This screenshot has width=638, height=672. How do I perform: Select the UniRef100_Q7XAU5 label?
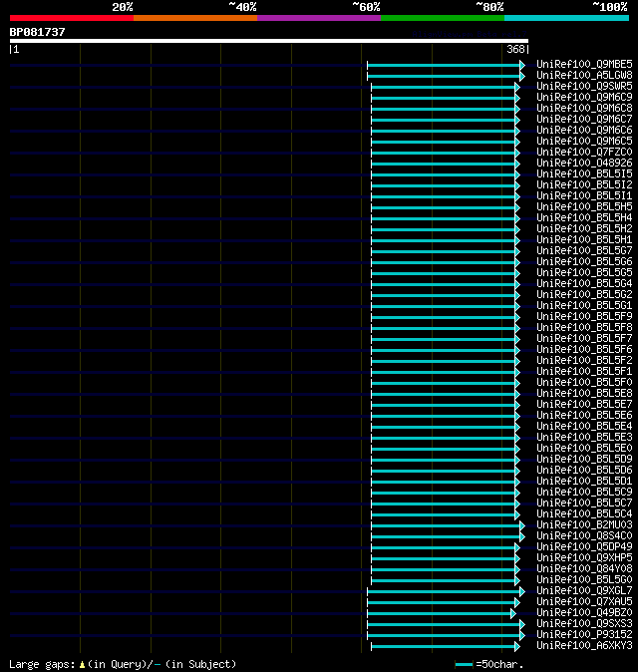(584, 602)
